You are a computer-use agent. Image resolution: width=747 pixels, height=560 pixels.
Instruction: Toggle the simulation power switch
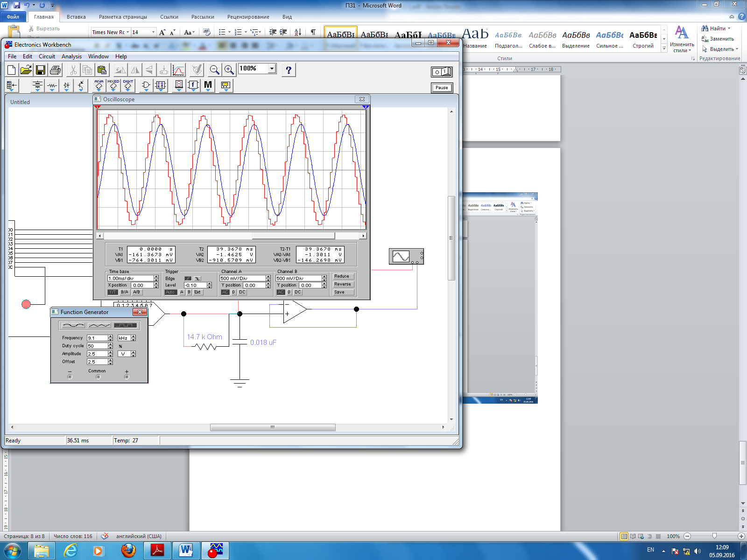coord(442,72)
